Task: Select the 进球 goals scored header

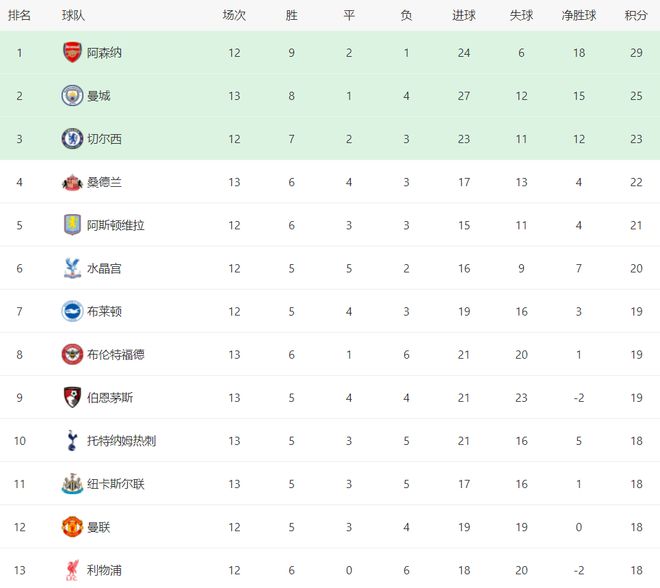Action: point(464,15)
